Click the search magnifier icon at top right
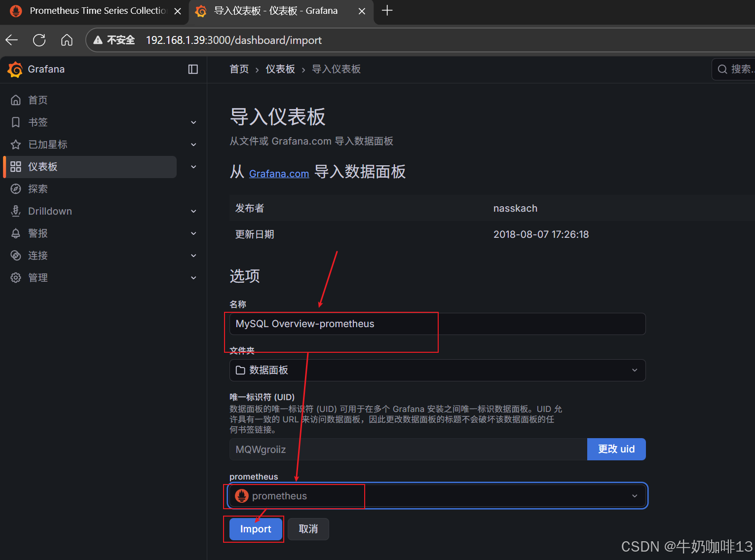This screenshot has width=755, height=560. pos(722,69)
